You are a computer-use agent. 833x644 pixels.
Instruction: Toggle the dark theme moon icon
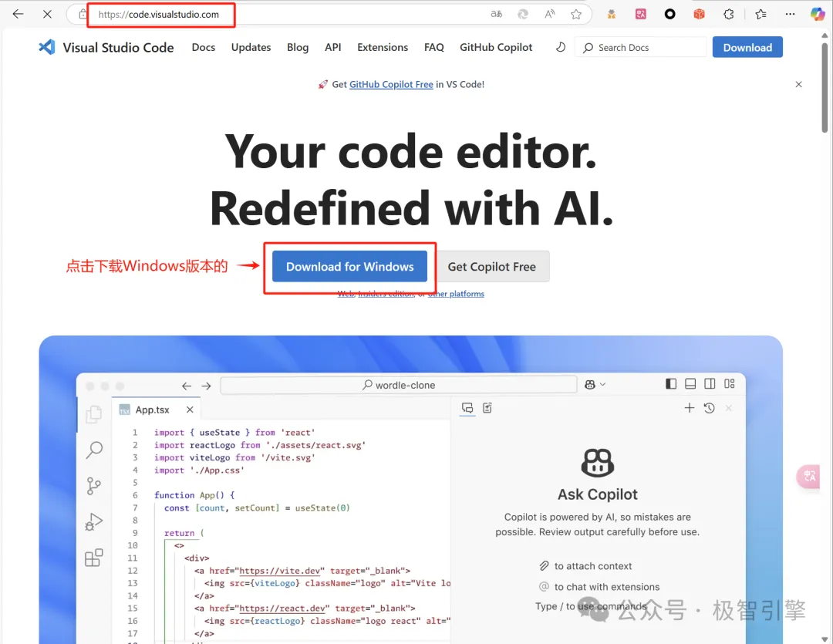561,47
